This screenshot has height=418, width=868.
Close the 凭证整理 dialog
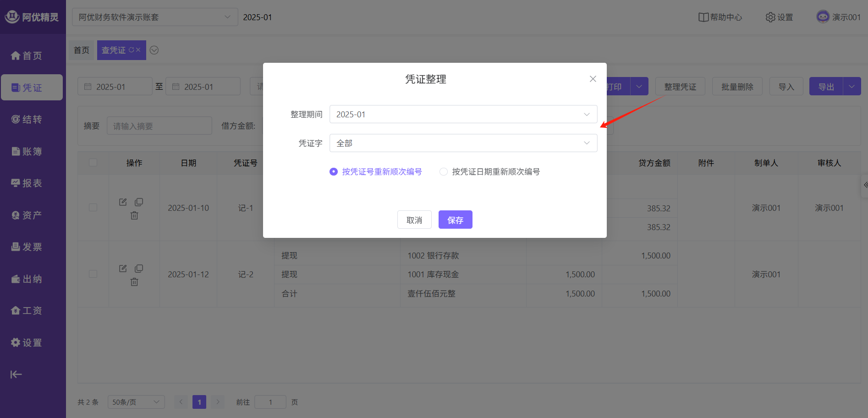[x=593, y=79]
